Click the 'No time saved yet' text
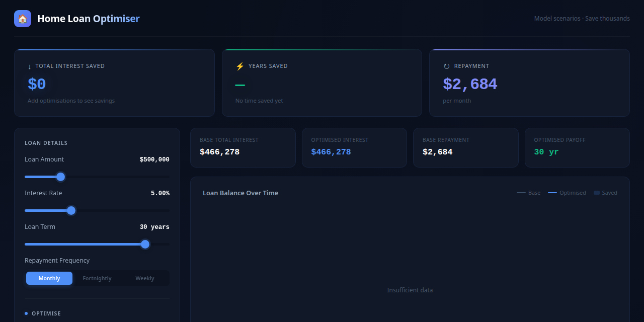Screen dimensions: 644x322 259,101
